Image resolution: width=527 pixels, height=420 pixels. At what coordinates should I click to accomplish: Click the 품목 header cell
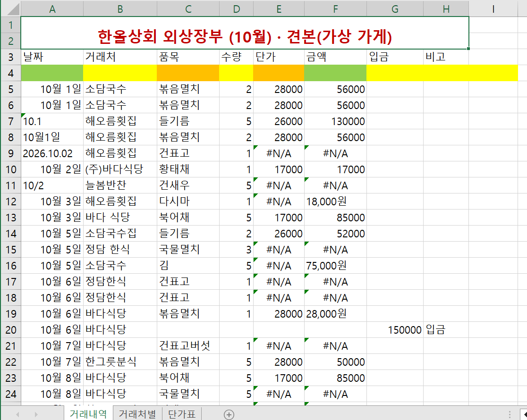click(x=188, y=57)
